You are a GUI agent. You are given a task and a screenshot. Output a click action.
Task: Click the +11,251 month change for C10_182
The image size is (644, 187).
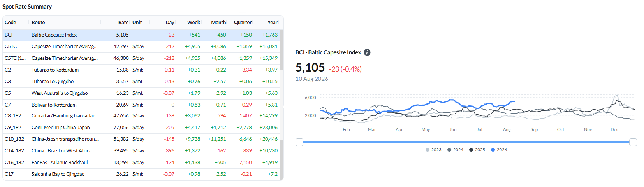point(217,139)
